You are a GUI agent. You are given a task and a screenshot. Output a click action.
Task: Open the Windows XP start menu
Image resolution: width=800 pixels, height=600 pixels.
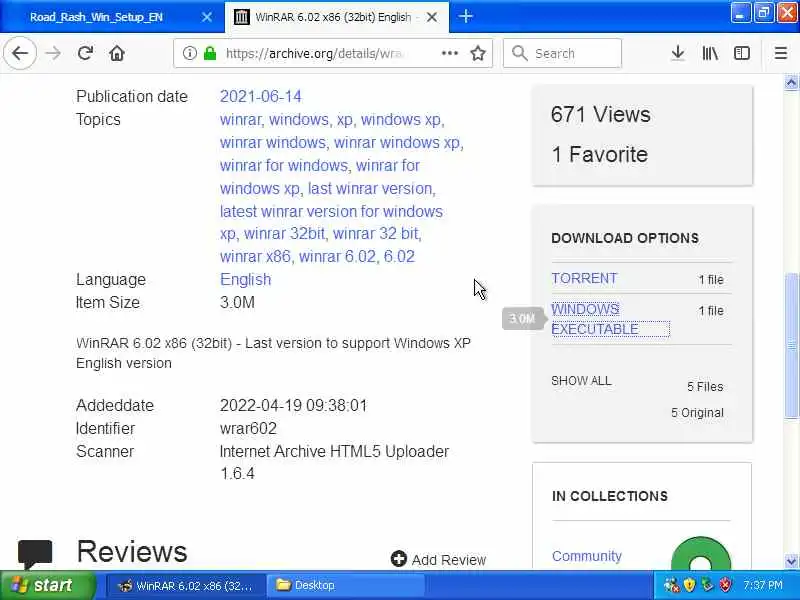[47, 585]
